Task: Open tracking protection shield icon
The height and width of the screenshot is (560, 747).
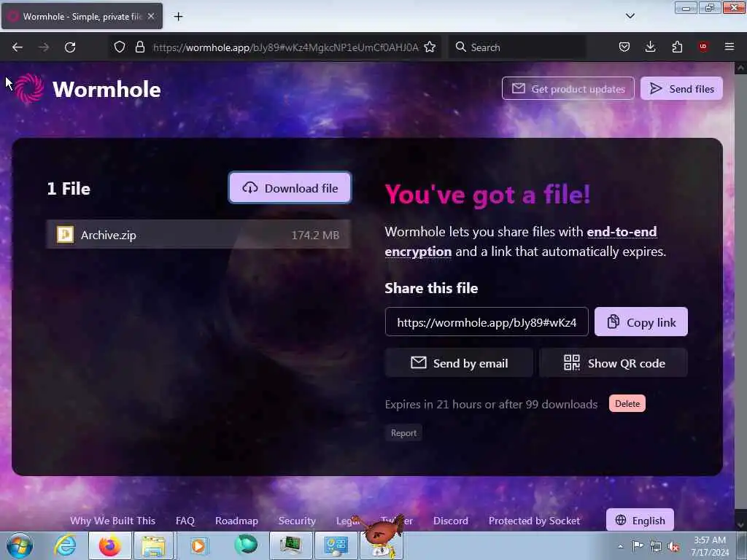Action: (120, 47)
